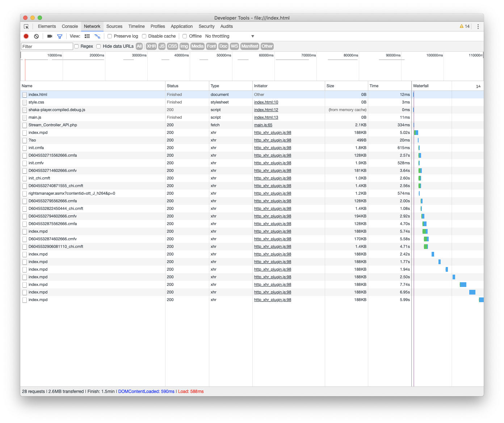Select the init.cmfa request row

point(252,148)
